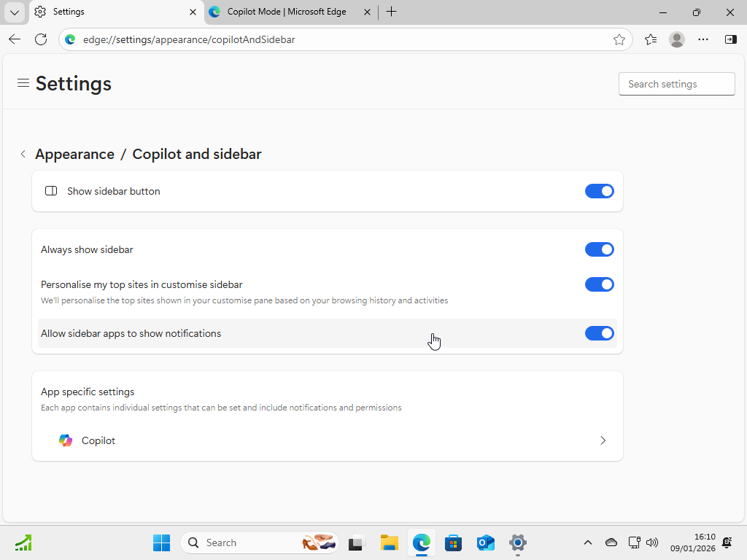This screenshot has height=560, width=747.
Task: Expand Copilot app specific settings
Action: pyautogui.click(x=603, y=440)
